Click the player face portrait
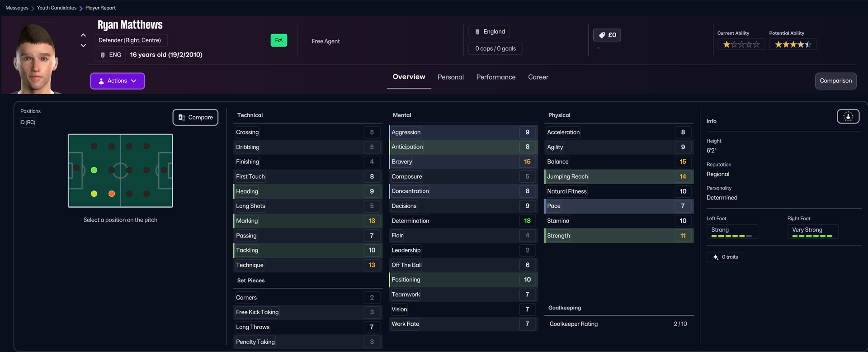 (36, 59)
